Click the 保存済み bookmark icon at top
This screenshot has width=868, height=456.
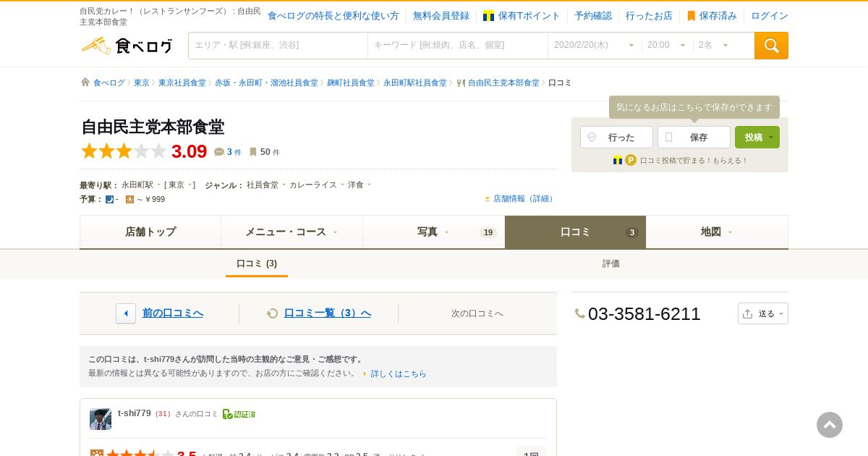tap(692, 16)
